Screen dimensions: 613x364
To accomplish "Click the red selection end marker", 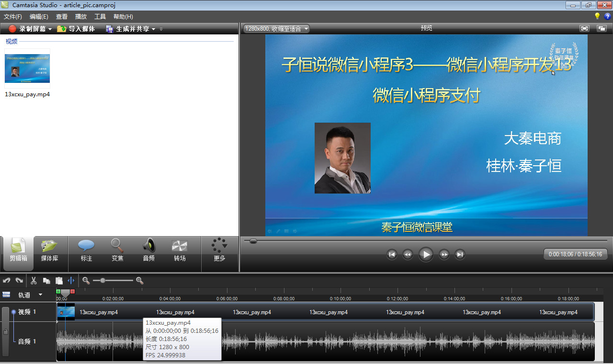I will tap(72, 291).
